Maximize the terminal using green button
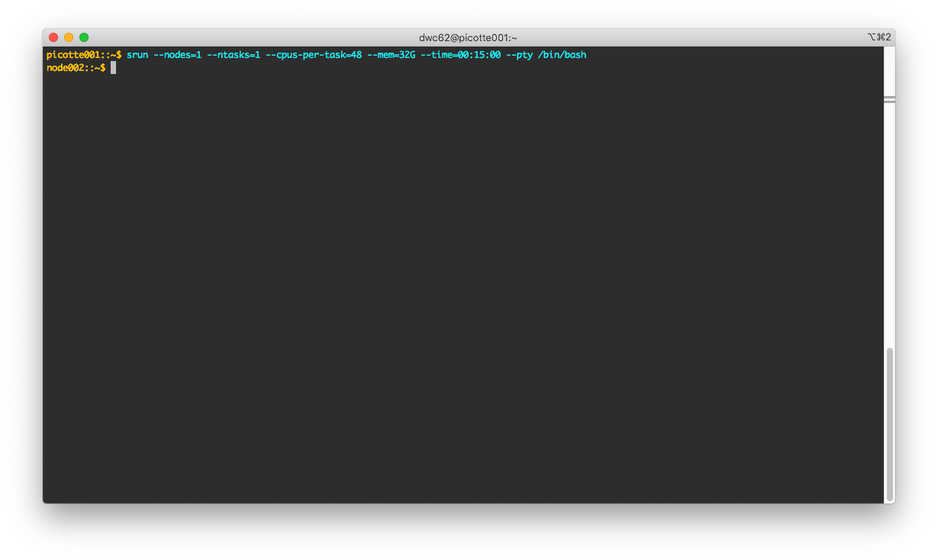The height and width of the screenshot is (560, 938). (x=84, y=37)
